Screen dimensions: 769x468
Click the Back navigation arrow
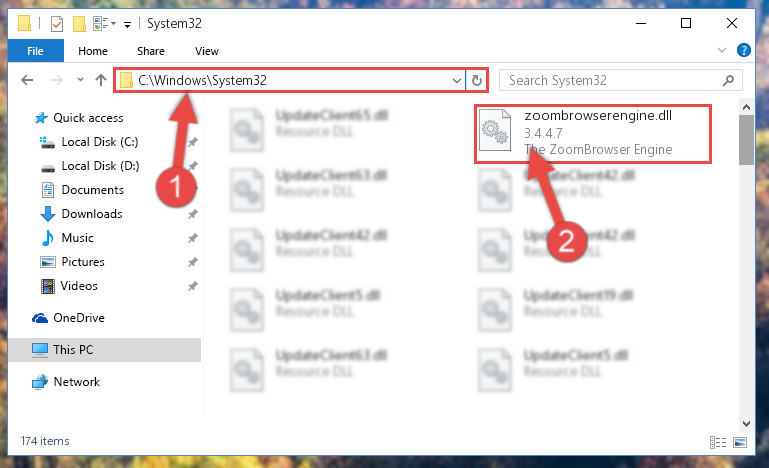coord(27,80)
